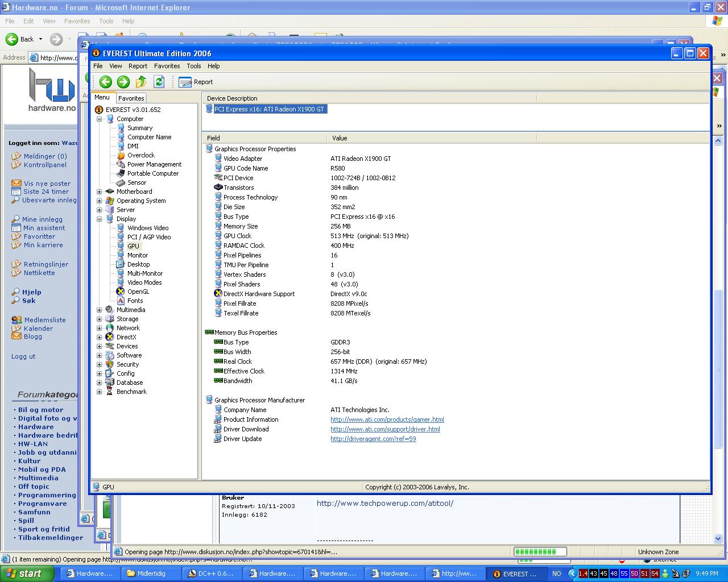This screenshot has width=728, height=582.
Task: Open the ATI support driver link
Action: point(385,429)
